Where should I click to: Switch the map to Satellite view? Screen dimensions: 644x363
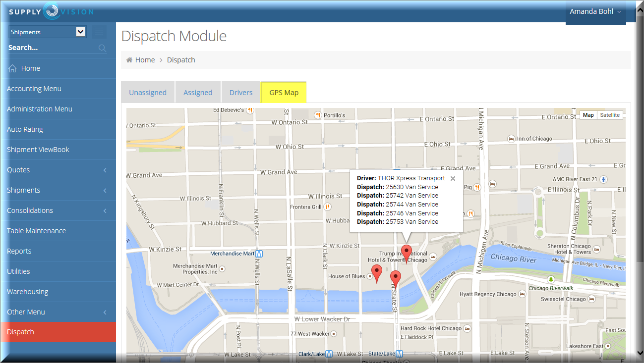pos(610,115)
